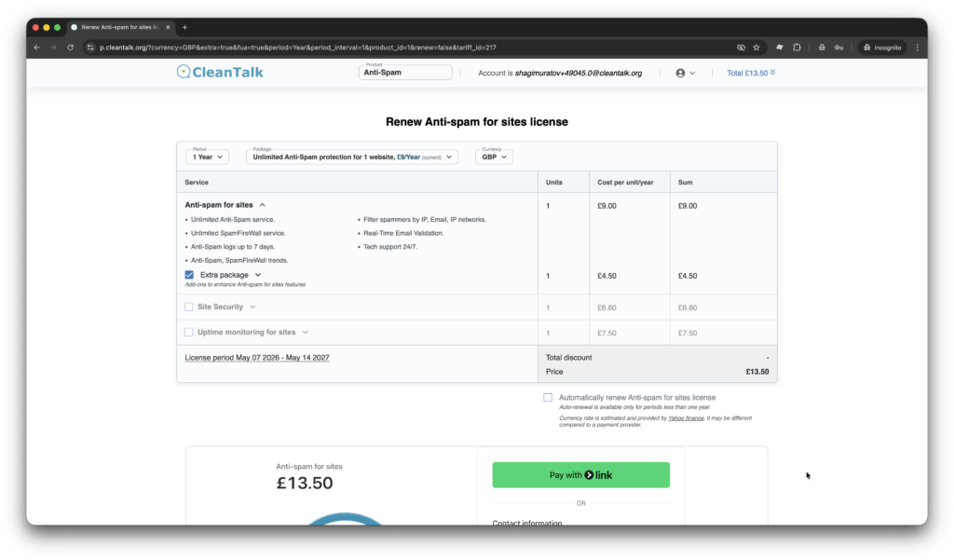Image resolution: width=954 pixels, height=560 pixels.
Task: Open the Currency GBP dropdown
Action: coord(494,157)
